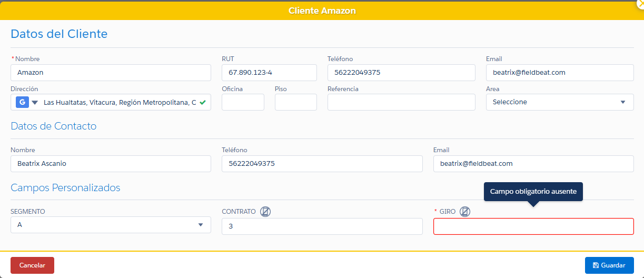Image resolution: width=644 pixels, height=278 pixels.
Task: Click the CONTRATO field containing 3
Action: (322, 226)
